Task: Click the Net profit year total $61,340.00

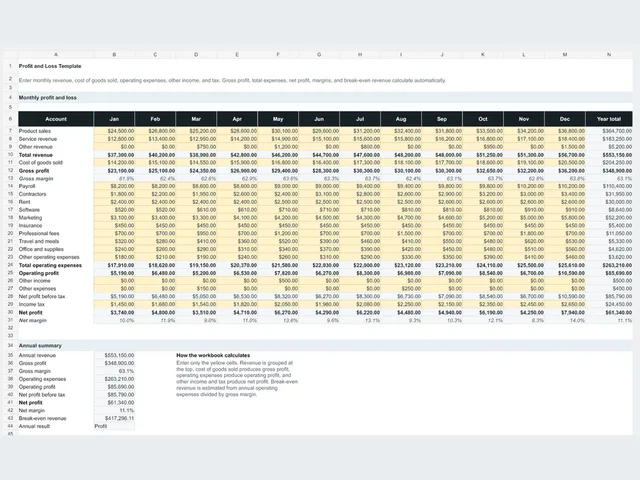Action: (609, 313)
